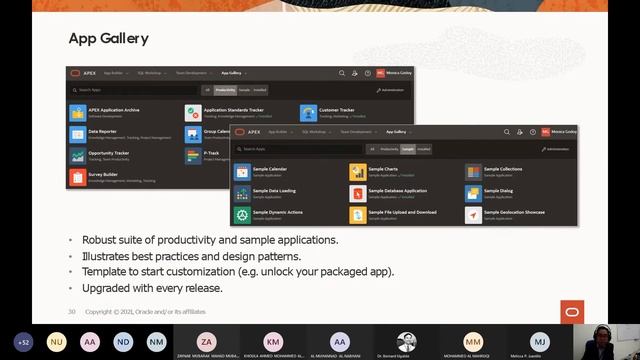Open the Sample Dialog app icon
Viewport: 640px width, 360px height.
(x=473, y=194)
